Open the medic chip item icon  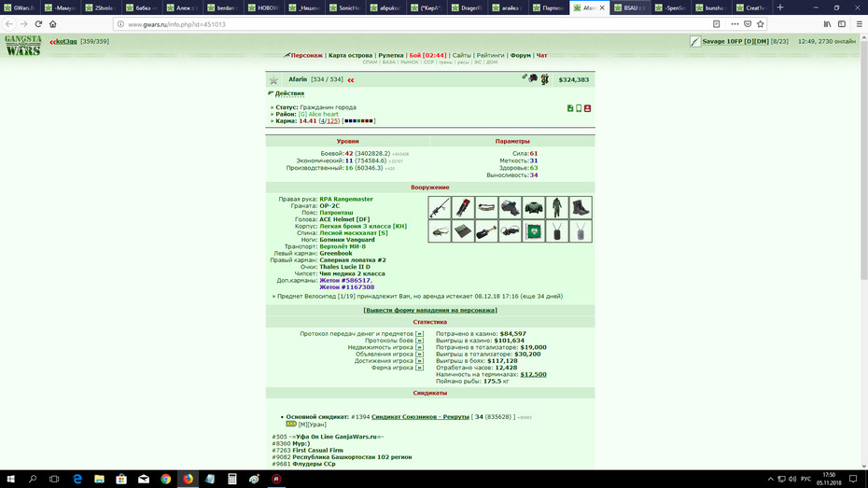534,231
